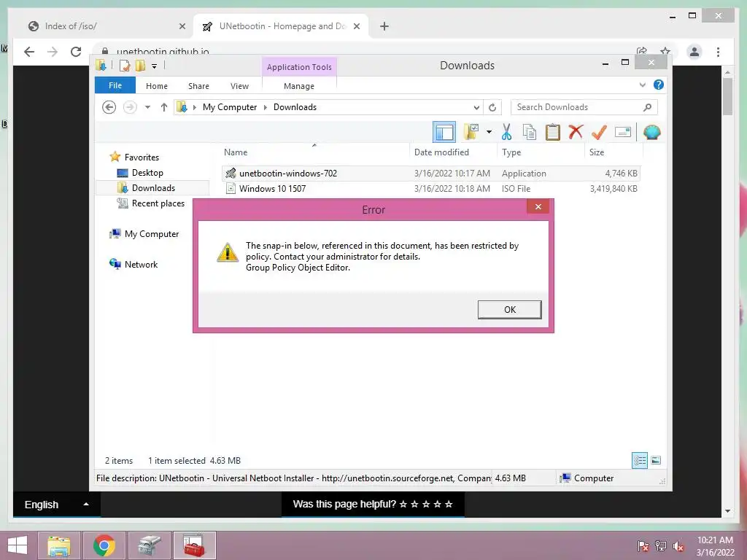Open the English language dropdown on webpage
Viewport: 747px width, 560px height.
(57, 505)
